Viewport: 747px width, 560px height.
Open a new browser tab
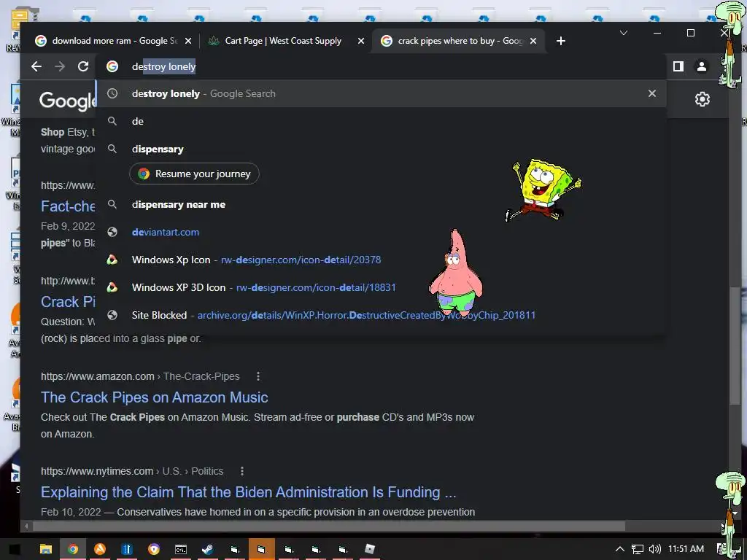(x=561, y=41)
